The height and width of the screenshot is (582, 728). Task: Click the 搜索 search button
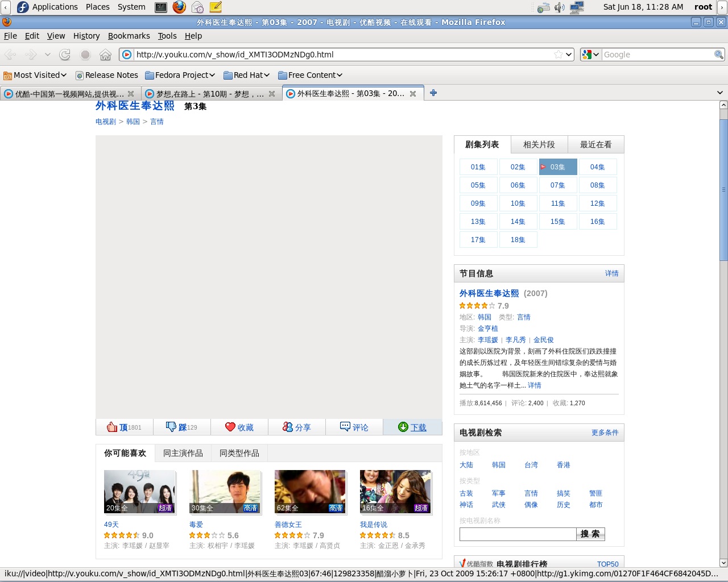(590, 534)
